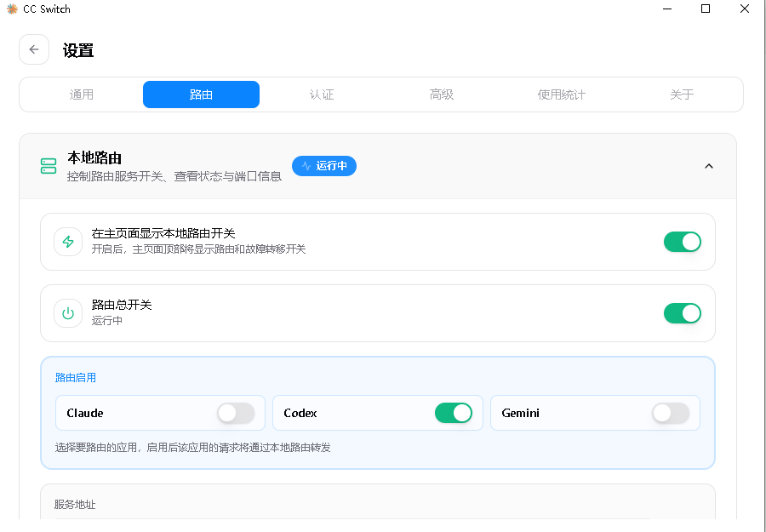Maximize the CC Switch window
766x532 pixels.
point(706,9)
